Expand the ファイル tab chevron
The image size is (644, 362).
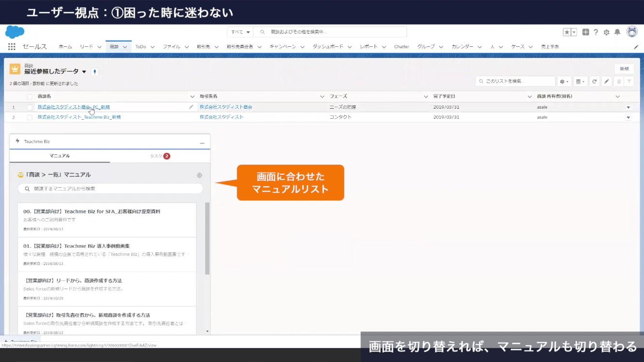(x=187, y=47)
